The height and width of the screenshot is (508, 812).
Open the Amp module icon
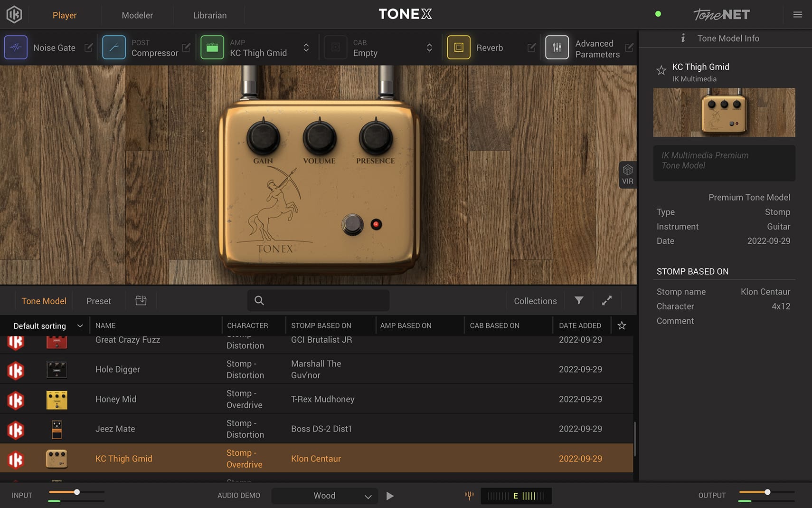[212, 47]
